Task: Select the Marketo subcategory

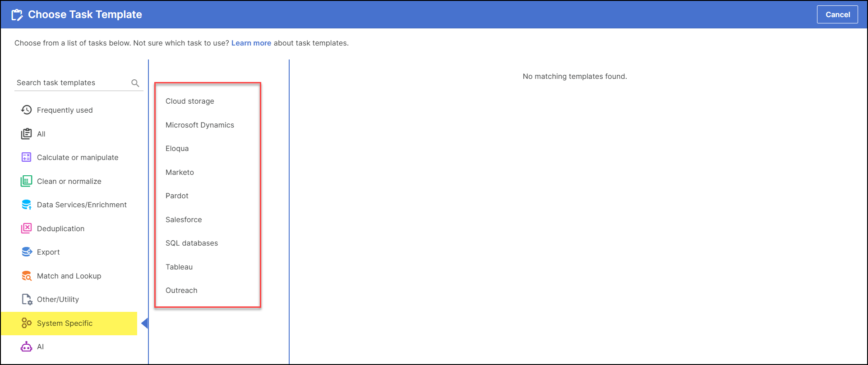Action: (180, 172)
